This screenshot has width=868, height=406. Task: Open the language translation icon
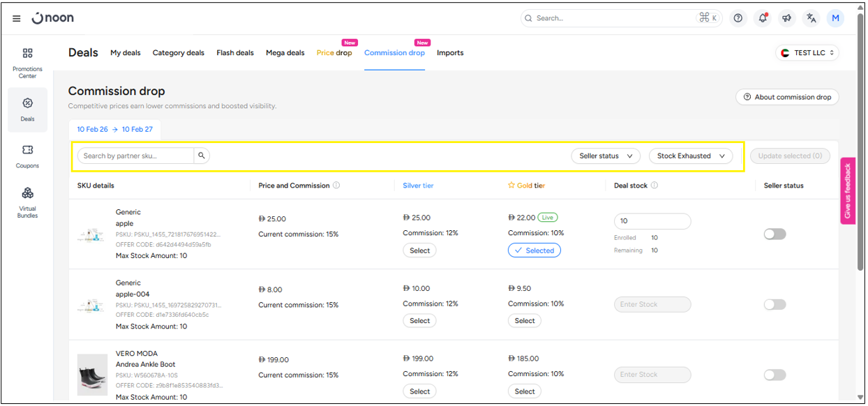pyautogui.click(x=811, y=18)
